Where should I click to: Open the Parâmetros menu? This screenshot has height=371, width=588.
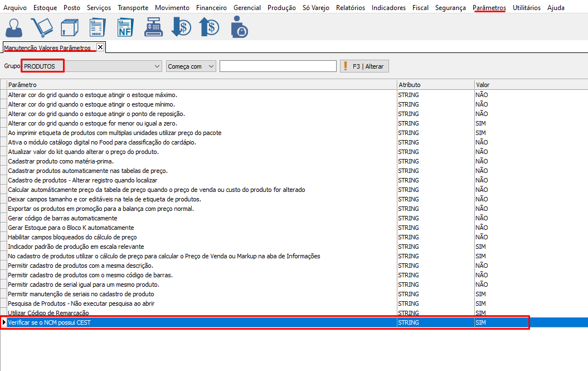tap(489, 8)
